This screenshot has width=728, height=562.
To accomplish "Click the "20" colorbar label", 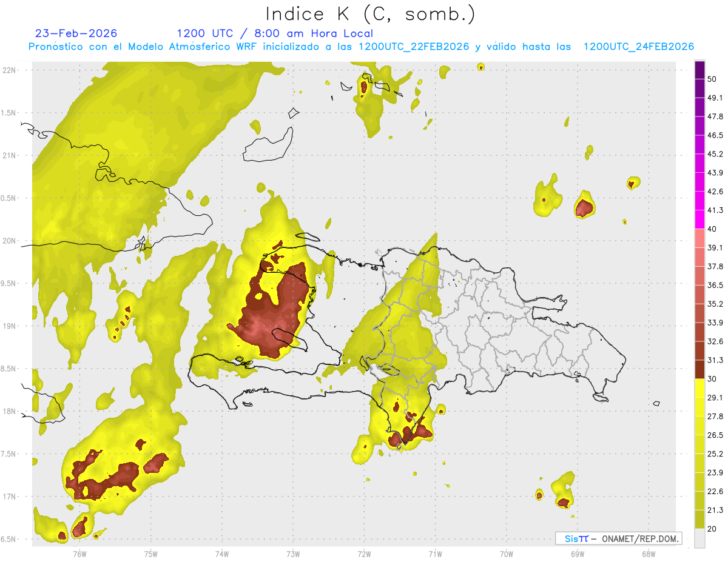I will click(x=712, y=529).
